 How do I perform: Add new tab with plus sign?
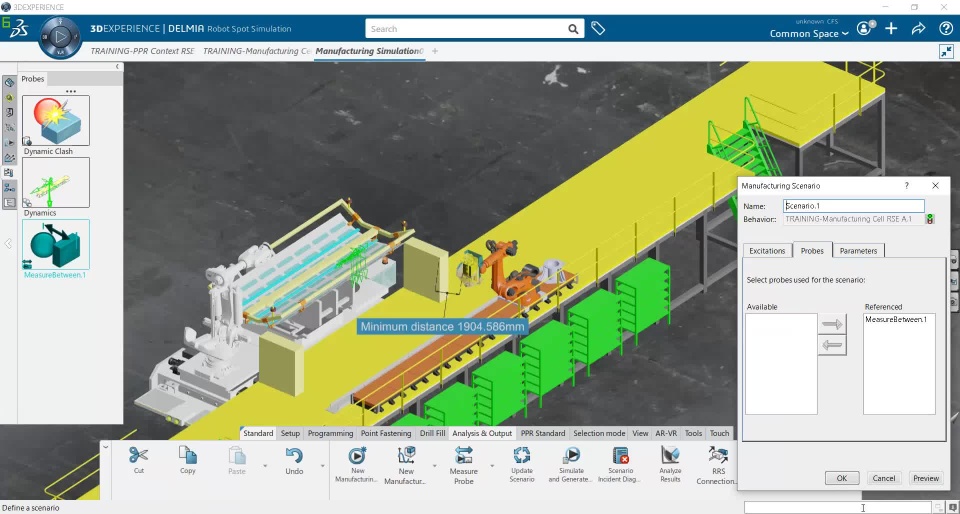[435, 51]
